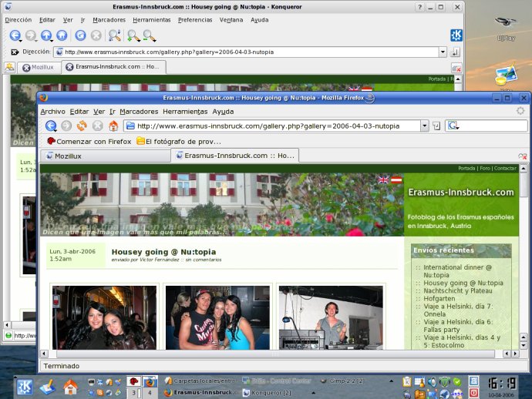Click the Back arrow in Konqueror toolbar
The image size is (532, 399).
(x=15, y=35)
